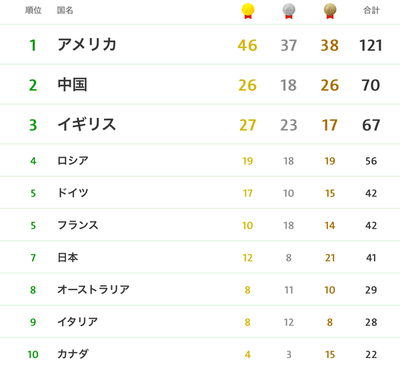The image size is (400, 368).
Task: Open the ロシア country entry
Action: point(200,161)
